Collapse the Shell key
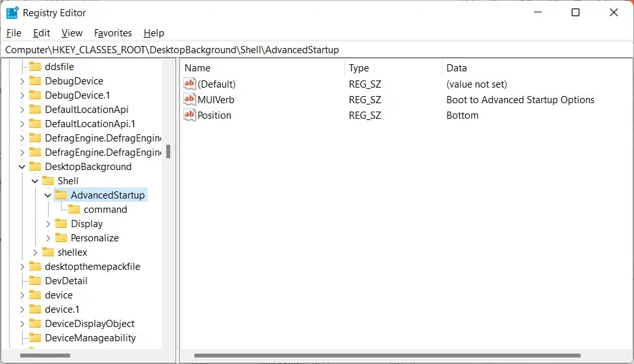Image resolution: width=634 pixels, height=364 pixels. tap(35, 181)
